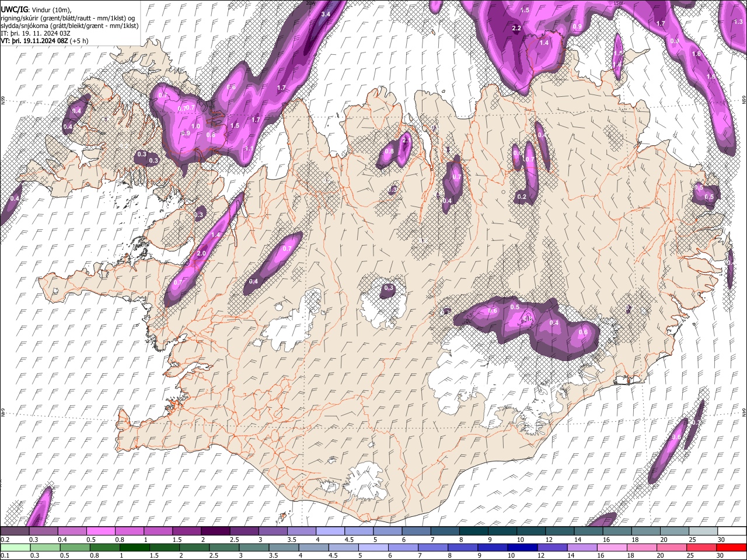The width and height of the screenshot is (747, 560).
Task: Select the gray-teal 18–20 snow legend swatch
Action: pos(646,531)
